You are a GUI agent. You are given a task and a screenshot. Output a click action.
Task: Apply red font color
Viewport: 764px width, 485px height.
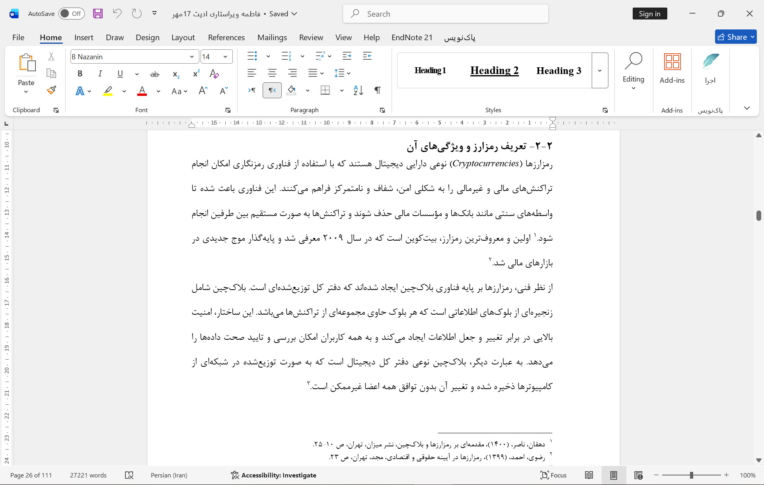[142, 91]
